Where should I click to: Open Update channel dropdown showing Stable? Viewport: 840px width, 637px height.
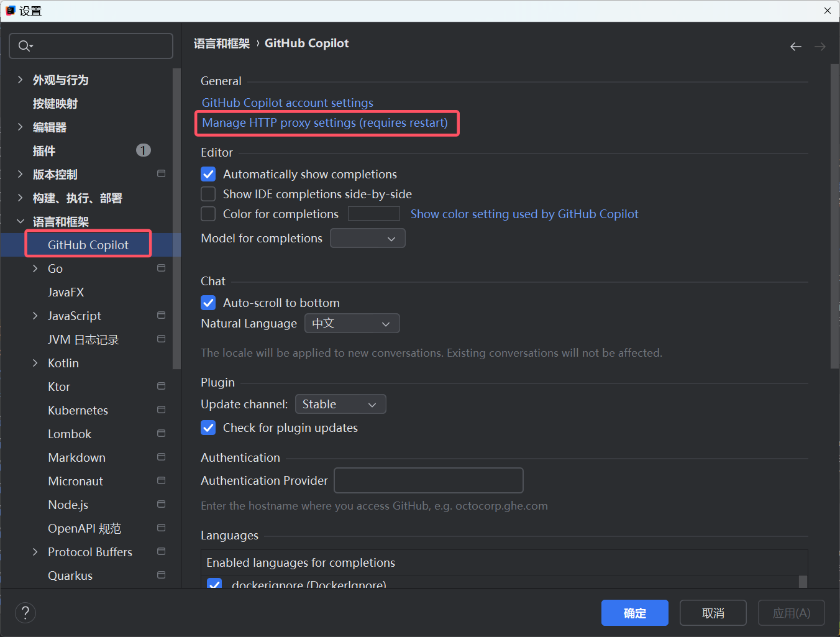(x=340, y=404)
